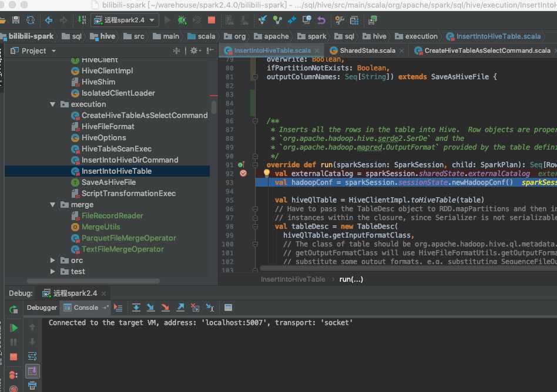Toggle scroll to end in console
The image size is (557, 392).
[x=32, y=371]
